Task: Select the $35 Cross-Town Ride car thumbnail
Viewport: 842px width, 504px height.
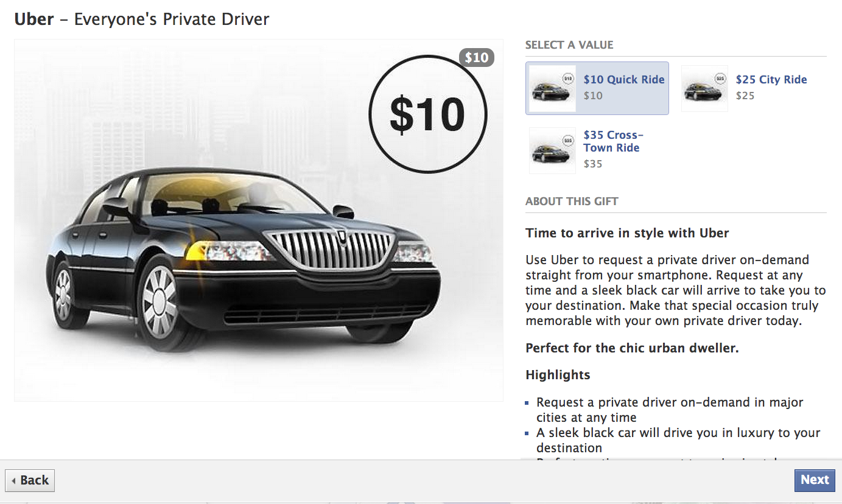Action: [552, 150]
